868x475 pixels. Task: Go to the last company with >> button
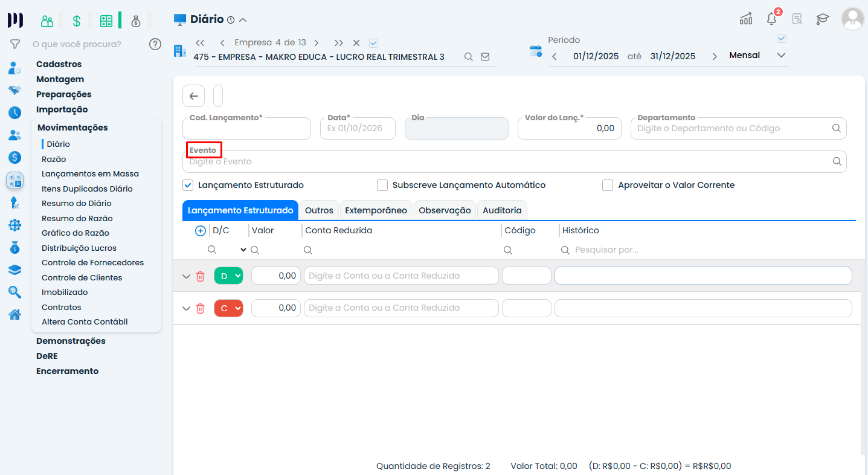[x=339, y=43]
